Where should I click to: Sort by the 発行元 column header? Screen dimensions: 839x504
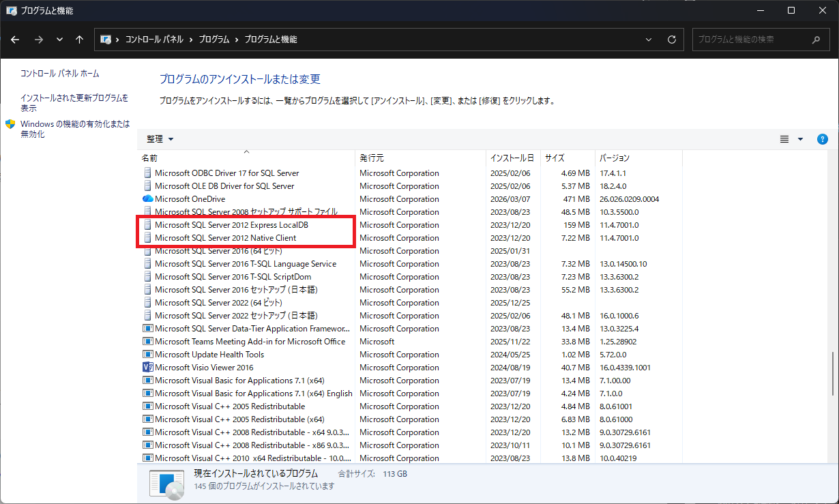(x=372, y=158)
